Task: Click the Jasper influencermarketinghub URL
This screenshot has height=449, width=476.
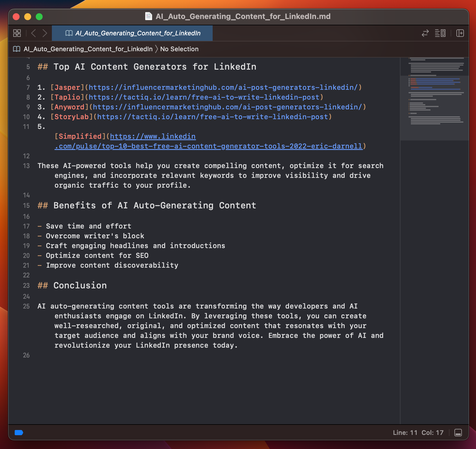Action: click(223, 87)
